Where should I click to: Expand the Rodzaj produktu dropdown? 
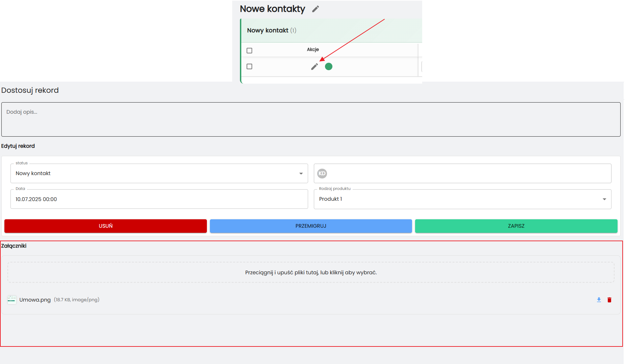click(462, 199)
